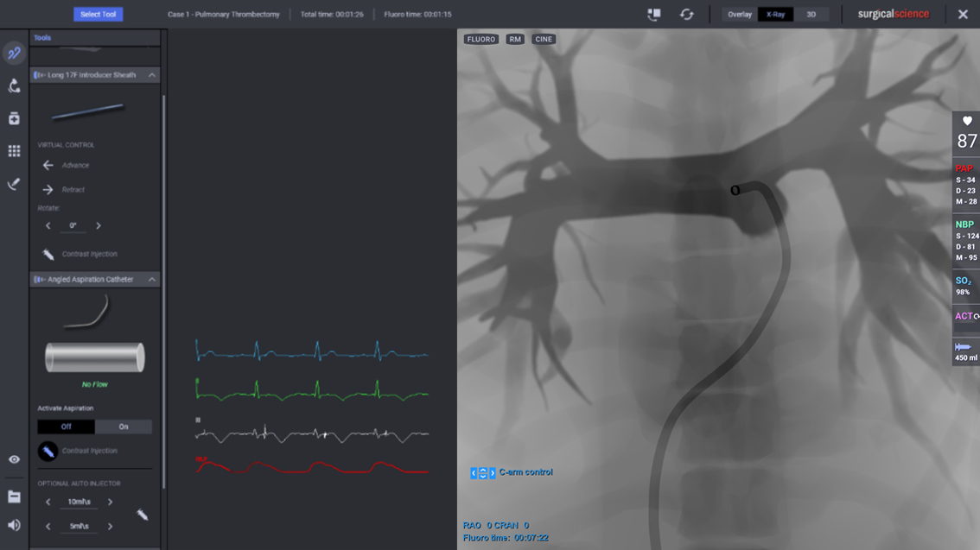Collapse the Long 17F Introducer Sheath section

point(152,75)
